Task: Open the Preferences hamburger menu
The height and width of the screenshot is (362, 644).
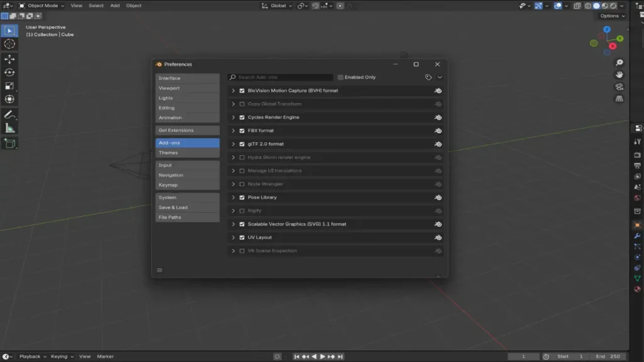Action: tap(159, 270)
